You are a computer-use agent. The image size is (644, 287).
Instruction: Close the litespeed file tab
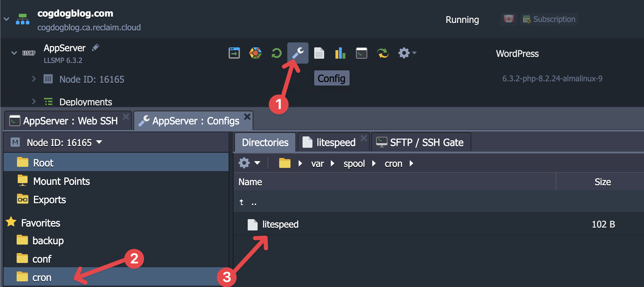click(363, 138)
